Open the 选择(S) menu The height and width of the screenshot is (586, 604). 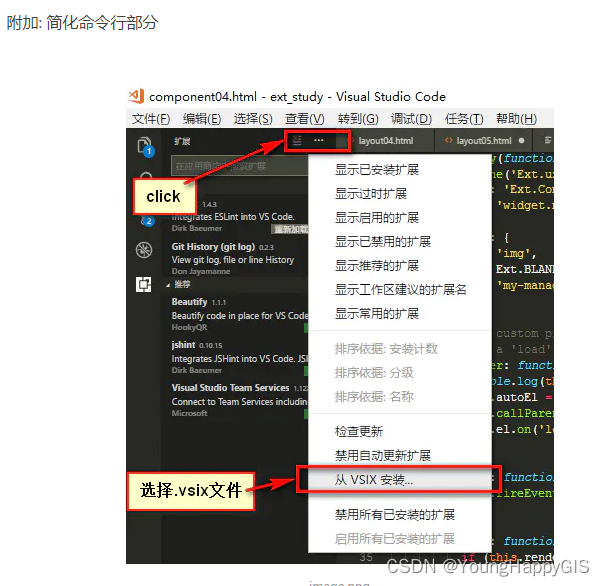coord(253,119)
